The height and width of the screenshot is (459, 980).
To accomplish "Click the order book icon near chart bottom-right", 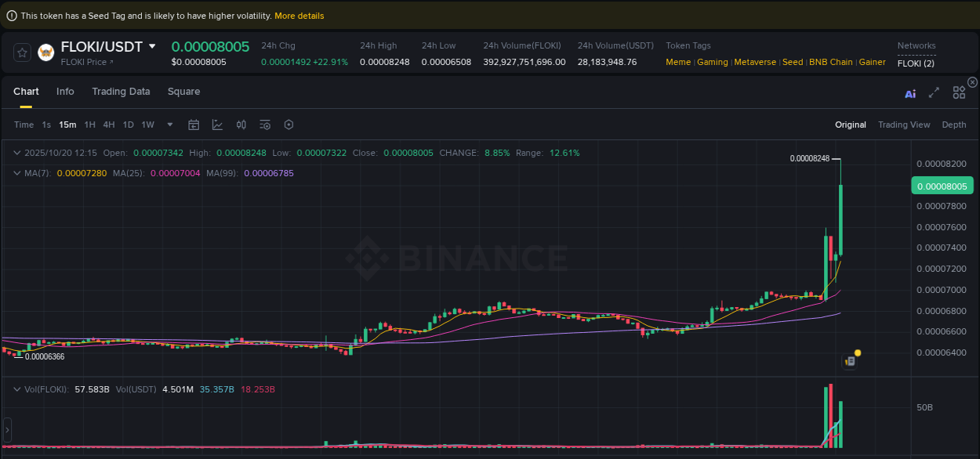I will pos(849,360).
